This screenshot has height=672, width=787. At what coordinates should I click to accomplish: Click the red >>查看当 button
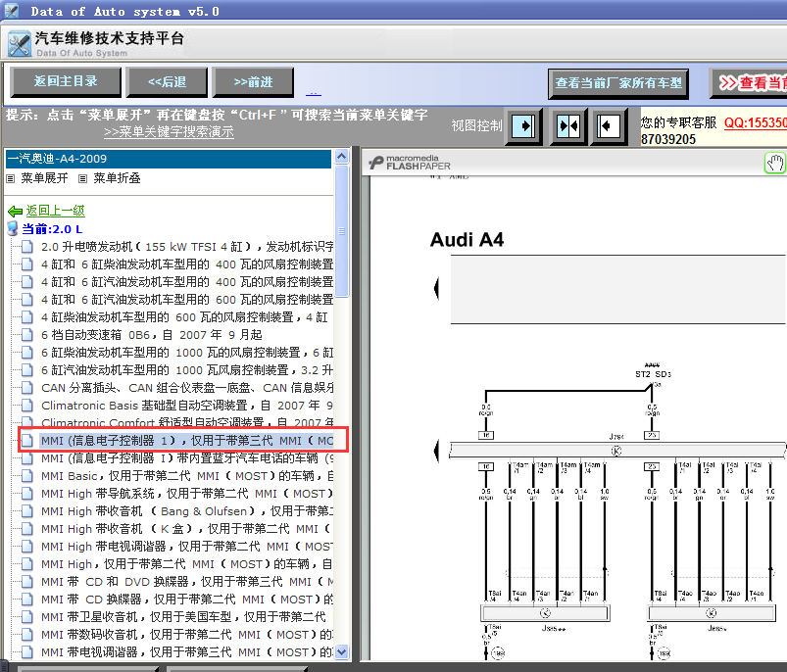coord(749,83)
